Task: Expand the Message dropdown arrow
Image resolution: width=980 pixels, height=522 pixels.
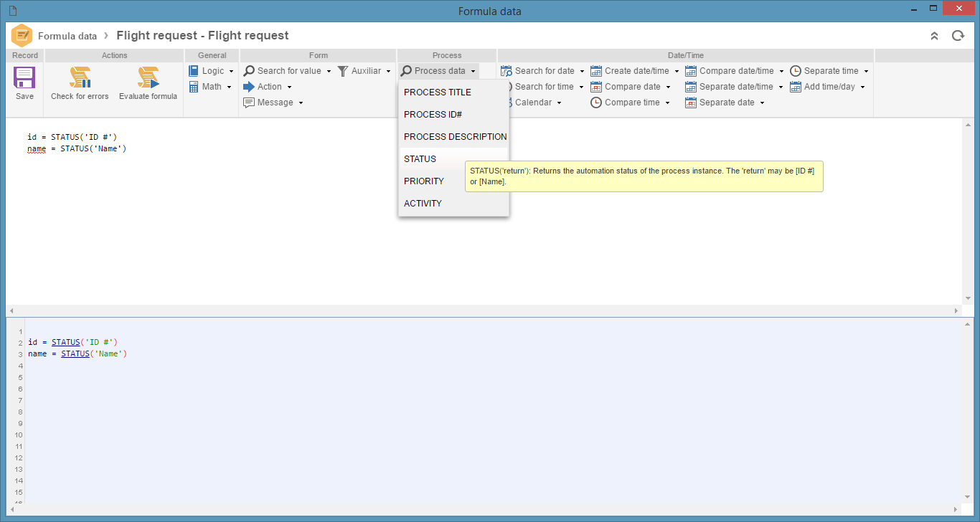Action: [x=301, y=103]
